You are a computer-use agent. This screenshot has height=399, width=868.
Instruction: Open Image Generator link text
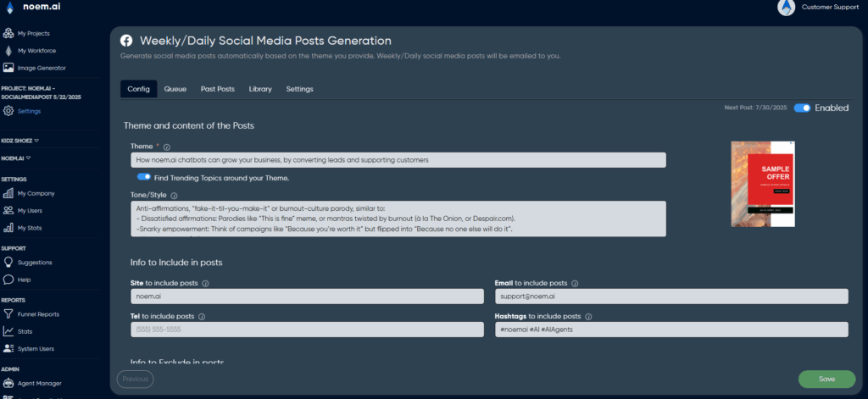pyautogui.click(x=42, y=68)
